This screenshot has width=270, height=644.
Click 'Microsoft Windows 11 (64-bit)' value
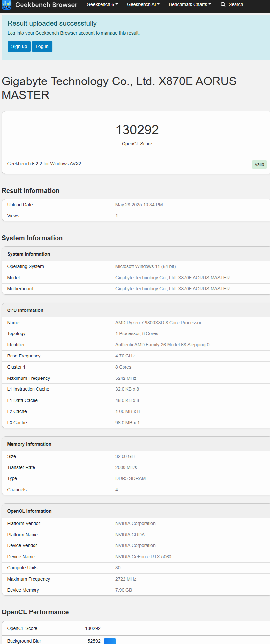[x=146, y=266]
